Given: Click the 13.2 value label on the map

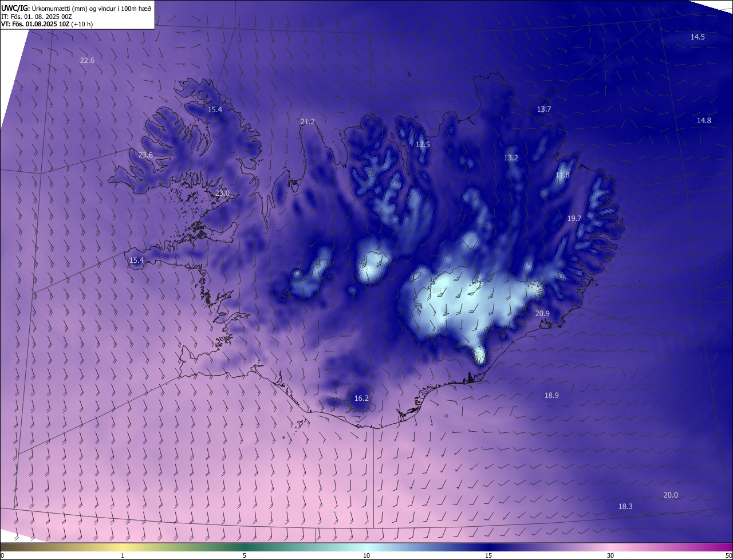Looking at the screenshot, I should 511,157.
